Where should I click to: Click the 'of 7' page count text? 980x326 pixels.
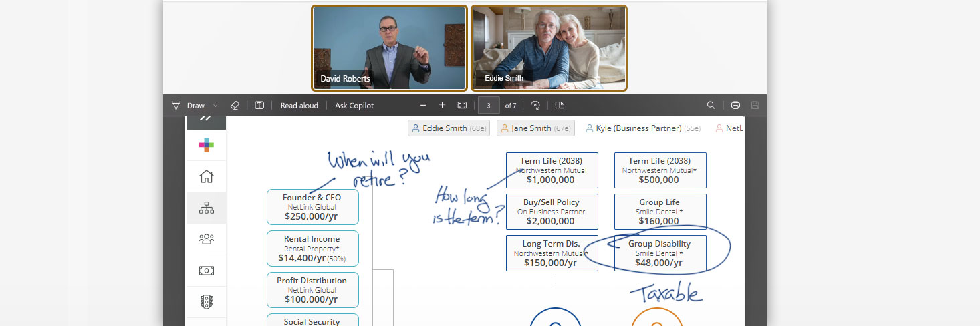pyautogui.click(x=511, y=106)
